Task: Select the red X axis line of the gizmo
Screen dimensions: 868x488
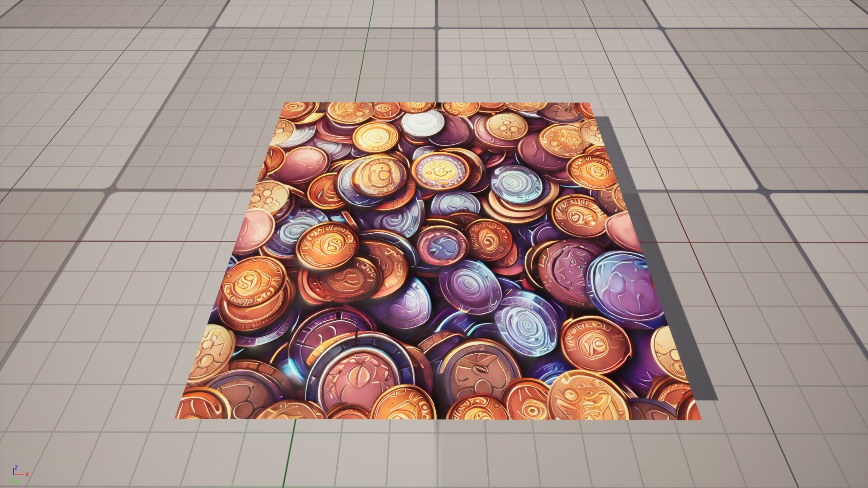Action: [x=19, y=474]
